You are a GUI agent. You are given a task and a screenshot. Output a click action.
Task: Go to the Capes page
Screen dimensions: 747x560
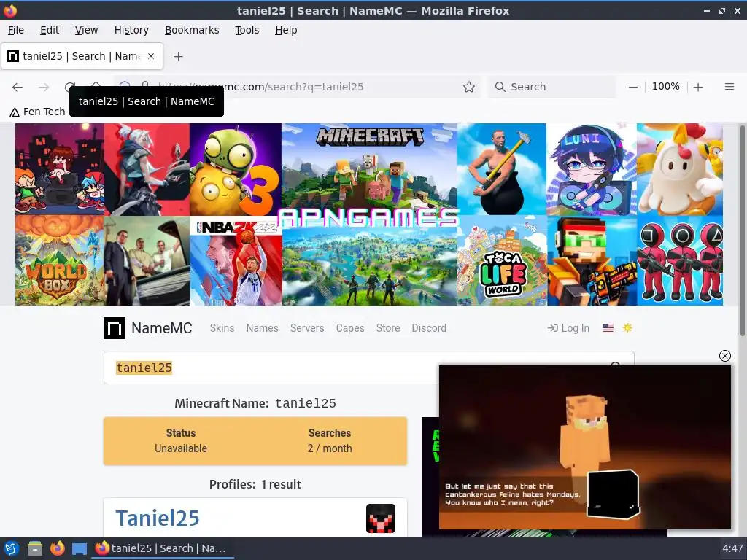coord(350,328)
